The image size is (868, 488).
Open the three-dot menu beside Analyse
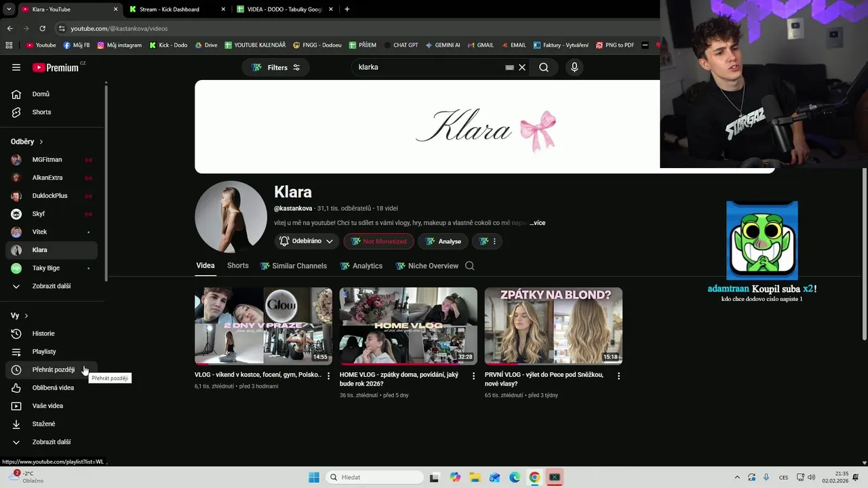[488, 241]
